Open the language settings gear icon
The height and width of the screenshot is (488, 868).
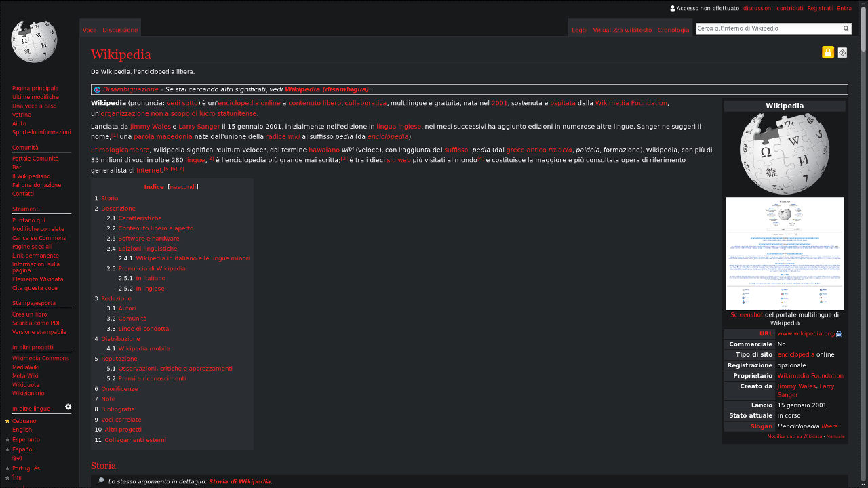pyautogui.click(x=67, y=406)
